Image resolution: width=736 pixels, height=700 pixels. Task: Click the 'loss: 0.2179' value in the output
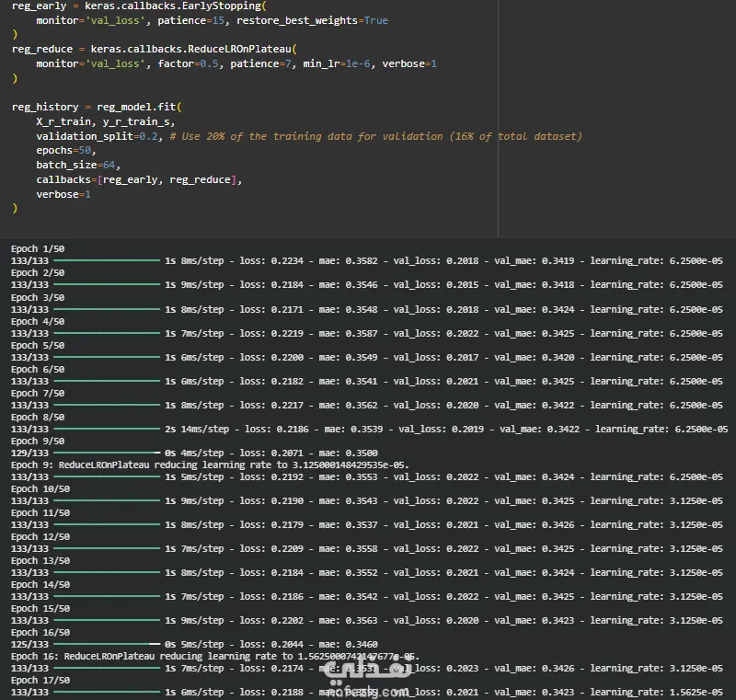pyautogui.click(x=271, y=525)
